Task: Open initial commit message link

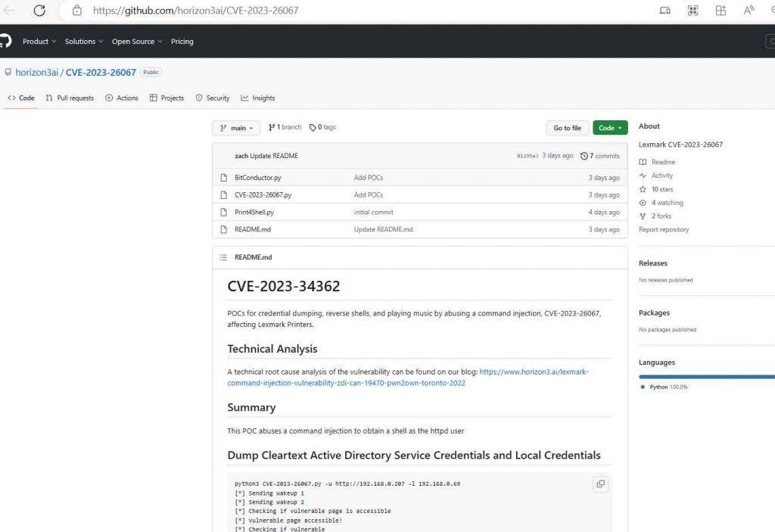Action: coord(373,212)
